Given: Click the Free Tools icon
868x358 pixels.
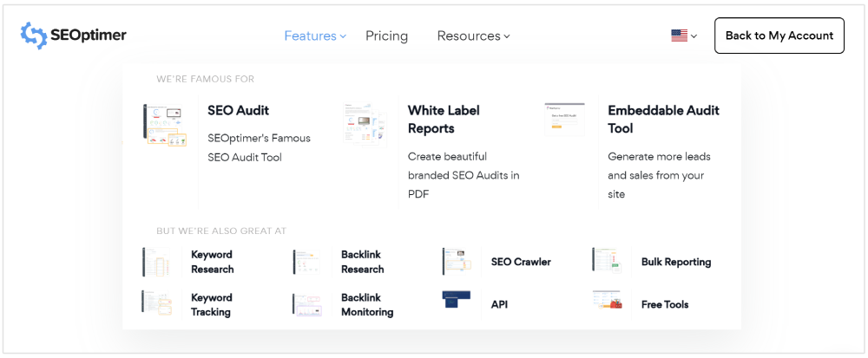Looking at the screenshot, I should (606, 301).
